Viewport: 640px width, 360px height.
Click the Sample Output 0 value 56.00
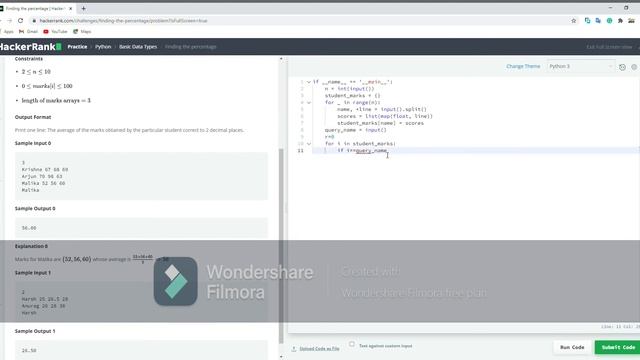click(x=29, y=228)
